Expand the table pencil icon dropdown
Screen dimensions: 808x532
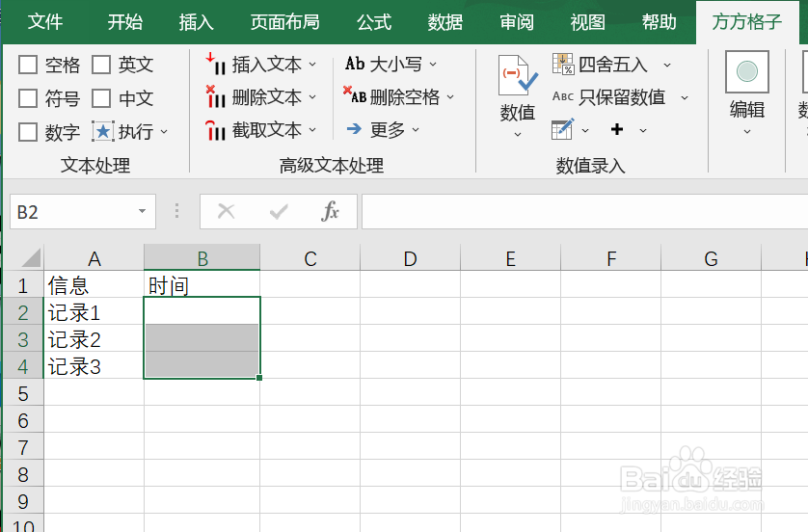click(x=585, y=131)
